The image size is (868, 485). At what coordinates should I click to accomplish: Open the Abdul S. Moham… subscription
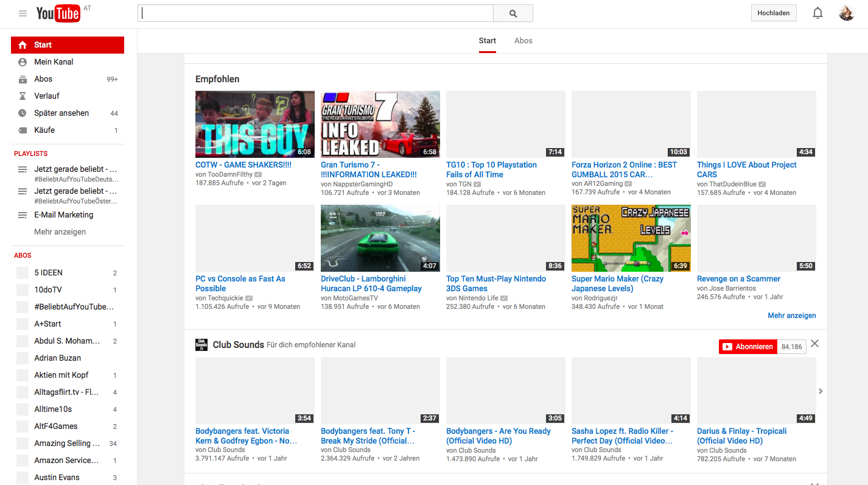click(68, 341)
